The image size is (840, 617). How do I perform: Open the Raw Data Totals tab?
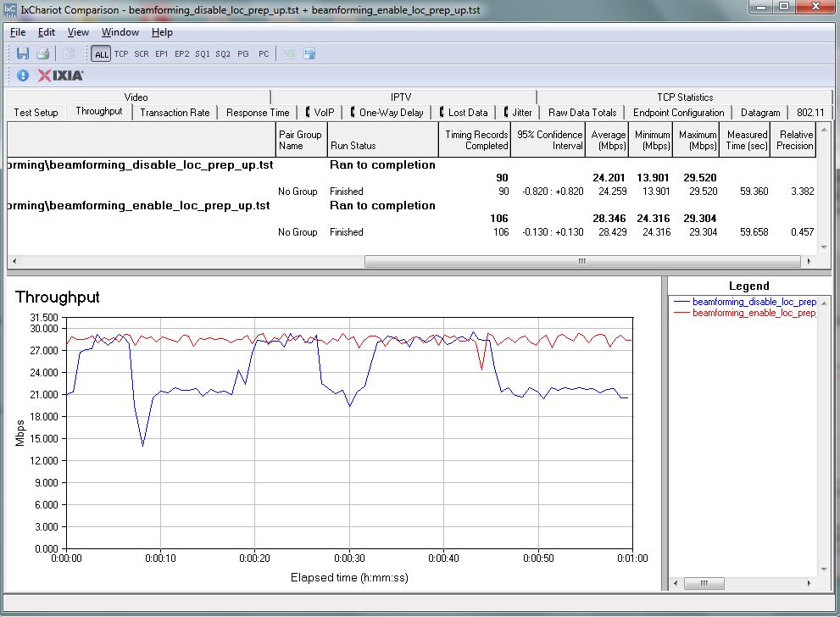pos(582,113)
